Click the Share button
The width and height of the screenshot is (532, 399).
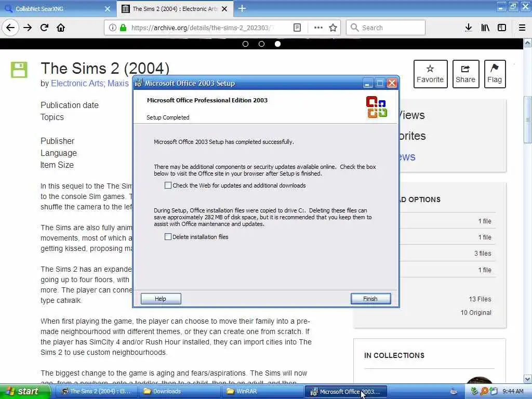[465, 74]
